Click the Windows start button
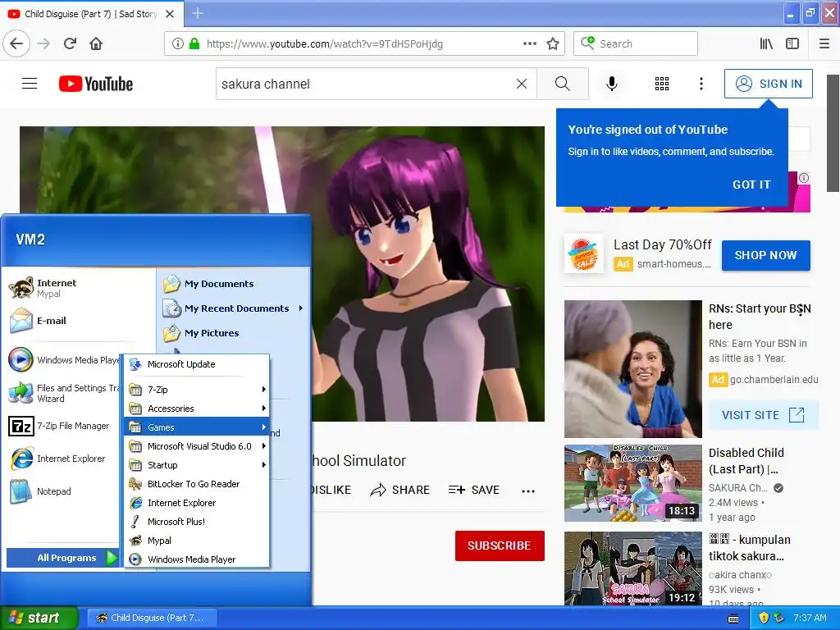The height and width of the screenshot is (630, 840). 39,618
